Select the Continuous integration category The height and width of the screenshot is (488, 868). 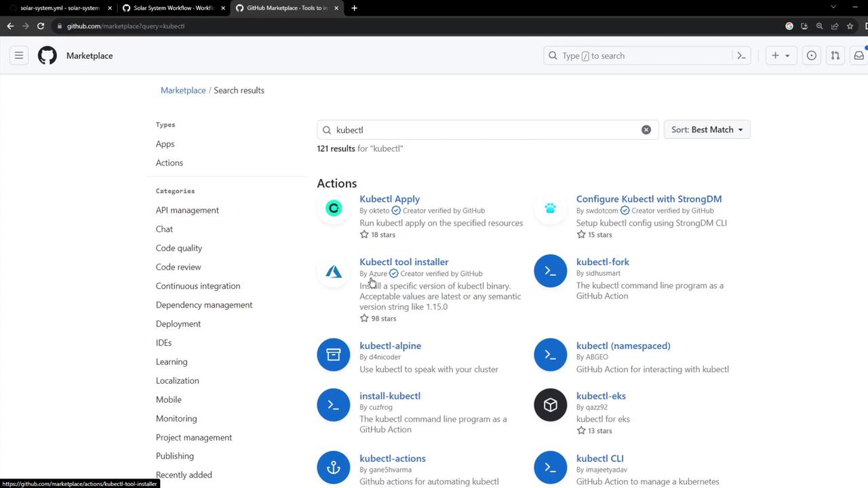pos(198,286)
